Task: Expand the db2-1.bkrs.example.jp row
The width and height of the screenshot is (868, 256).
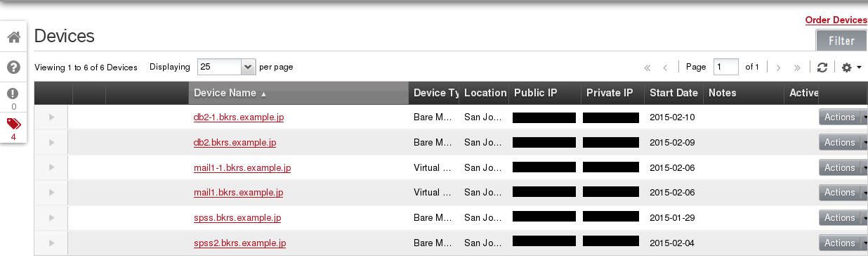Action: 51,117
